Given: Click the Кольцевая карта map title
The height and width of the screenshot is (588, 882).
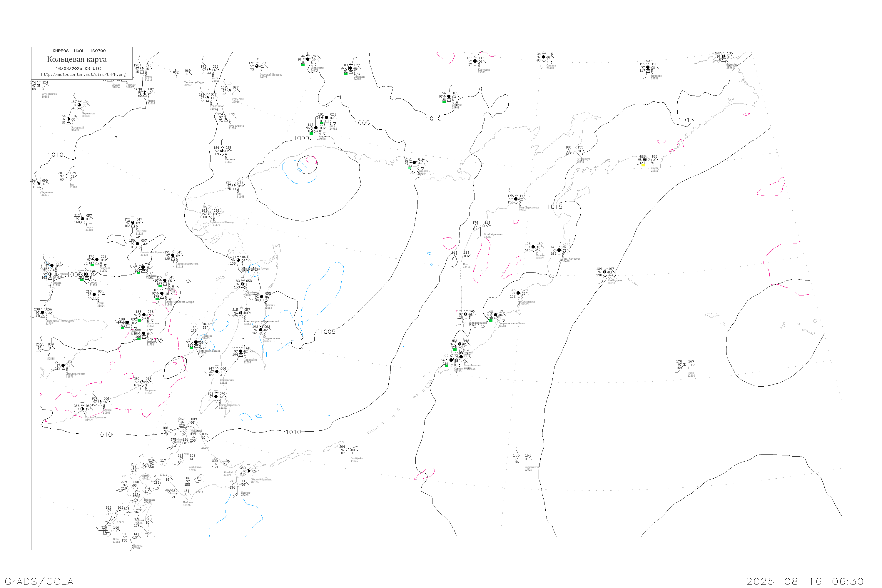Looking at the screenshot, I should click(x=77, y=59).
